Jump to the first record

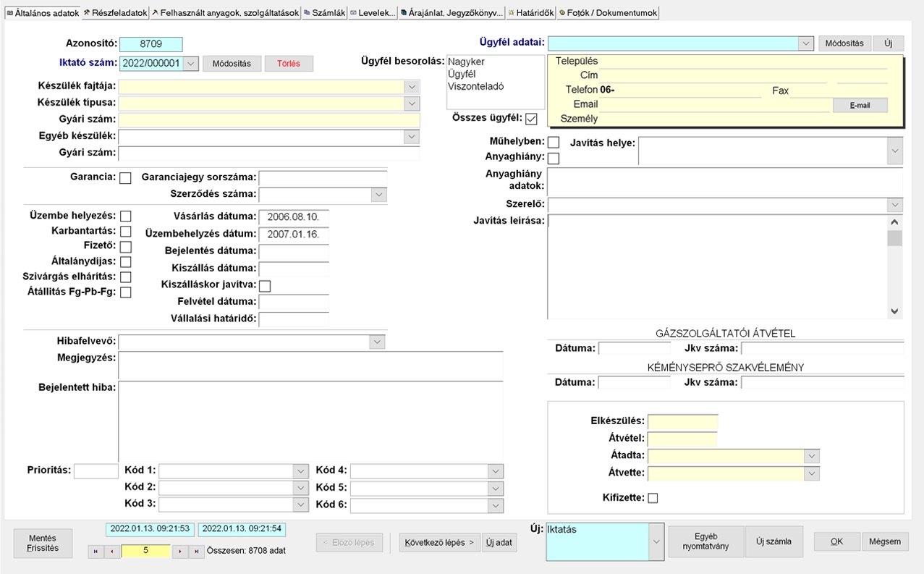pyautogui.click(x=95, y=552)
